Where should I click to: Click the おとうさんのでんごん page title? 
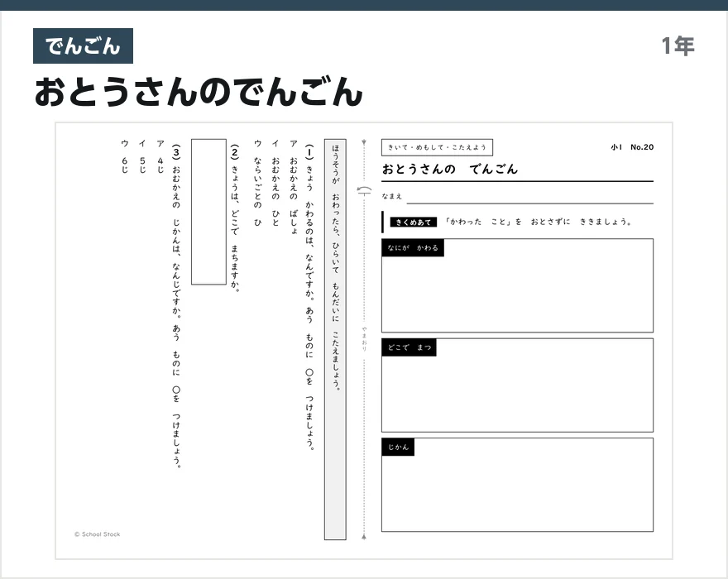tap(199, 92)
